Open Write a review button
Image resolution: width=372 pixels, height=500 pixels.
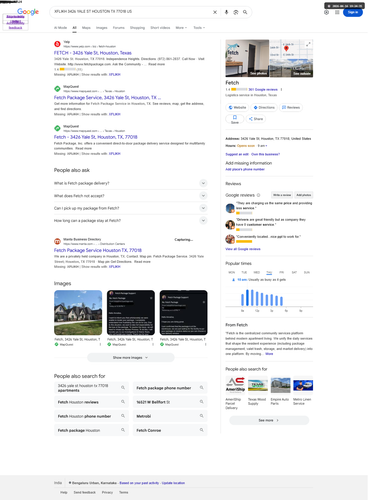(x=282, y=195)
